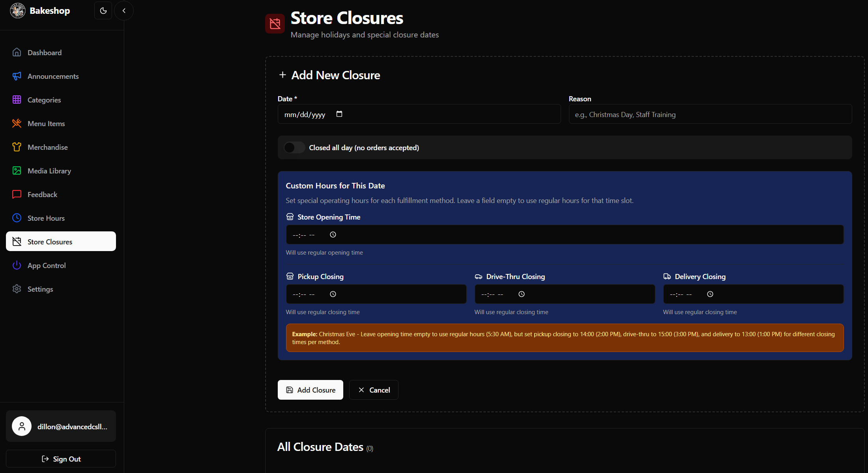This screenshot has width=868, height=473.
Task: Click the Categories grid icon
Action: 17,100
